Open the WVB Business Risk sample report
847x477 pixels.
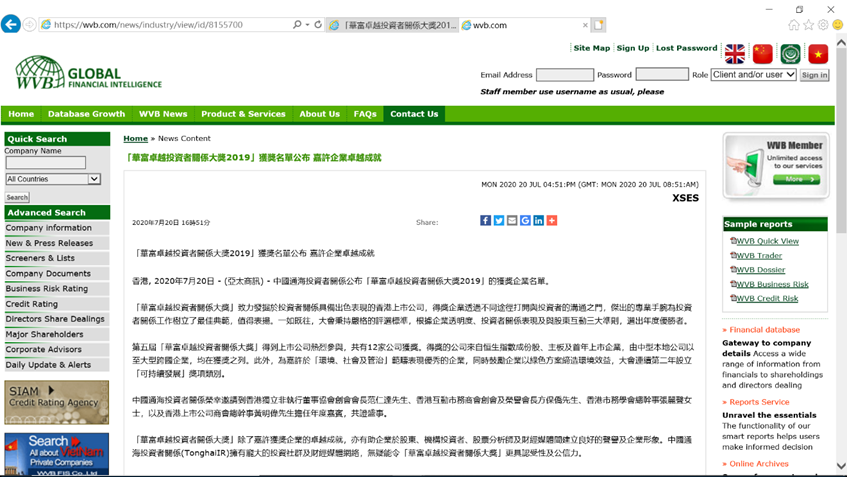[x=772, y=284]
